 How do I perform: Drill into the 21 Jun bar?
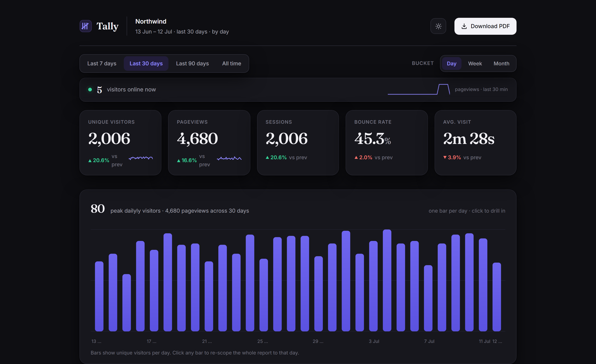point(209,296)
